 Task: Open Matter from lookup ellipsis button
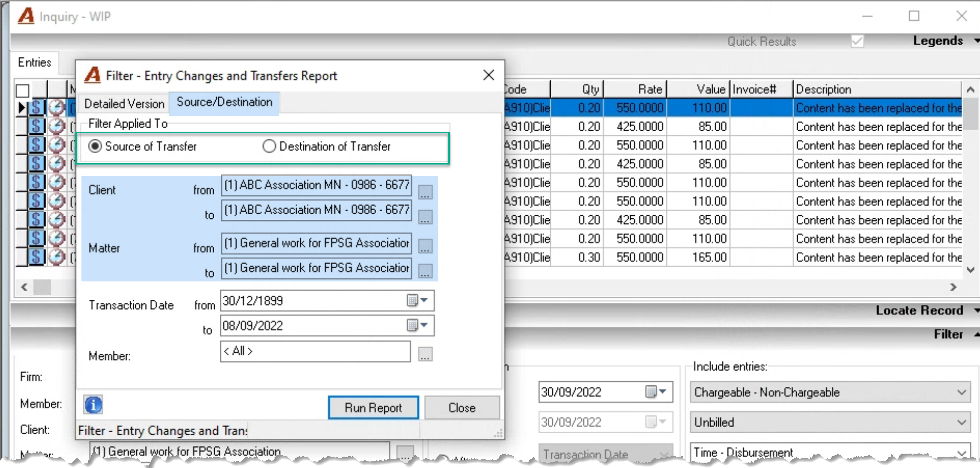pos(425,246)
